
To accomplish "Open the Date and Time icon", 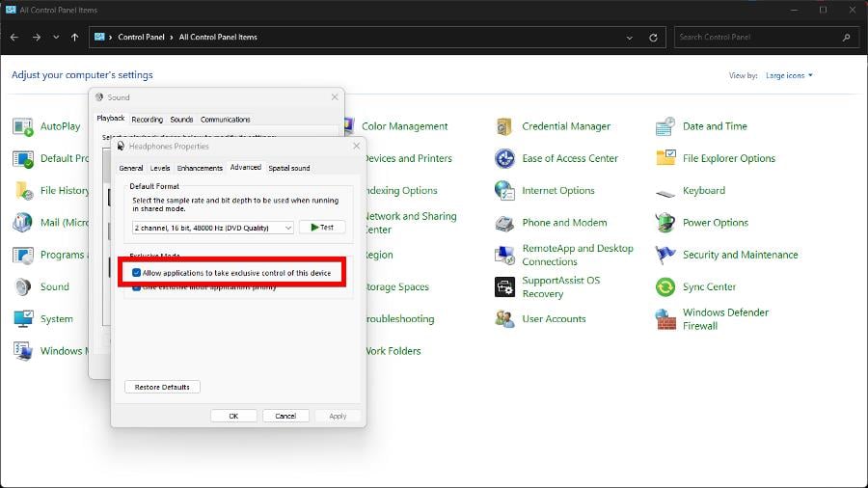I will [x=665, y=126].
